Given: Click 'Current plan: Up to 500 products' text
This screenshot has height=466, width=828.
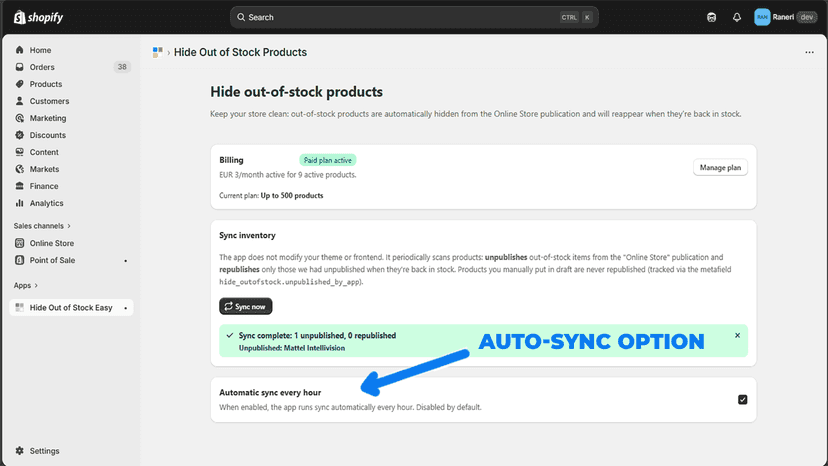Looking at the screenshot, I should (271, 195).
